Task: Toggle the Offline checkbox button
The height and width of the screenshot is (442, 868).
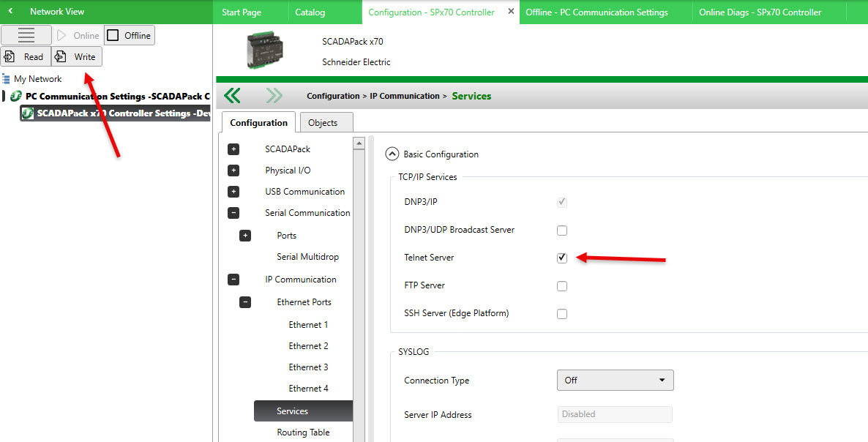Action: pyautogui.click(x=130, y=35)
